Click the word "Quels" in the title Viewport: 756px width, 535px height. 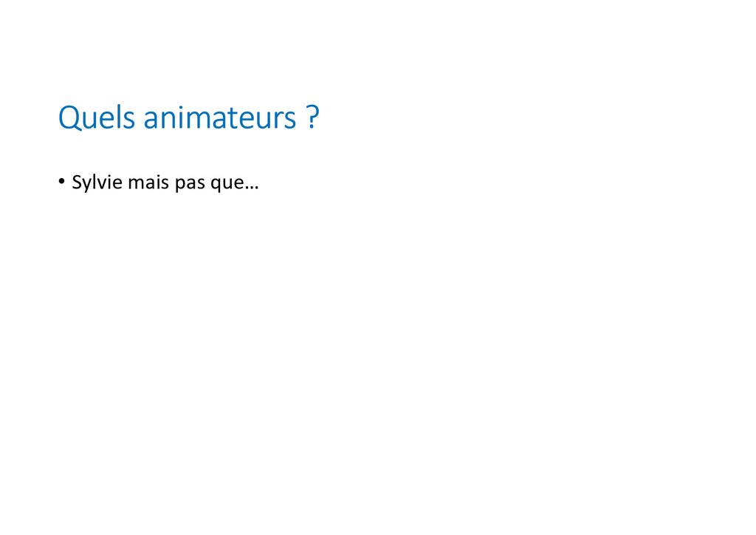tap(97, 118)
